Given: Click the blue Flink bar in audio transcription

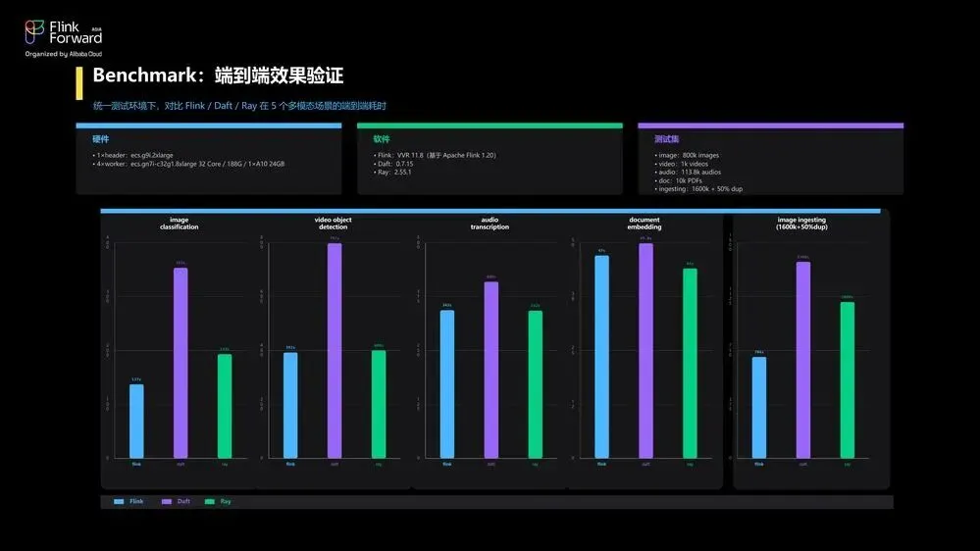Looking at the screenshot, I should tap(447, 384).
